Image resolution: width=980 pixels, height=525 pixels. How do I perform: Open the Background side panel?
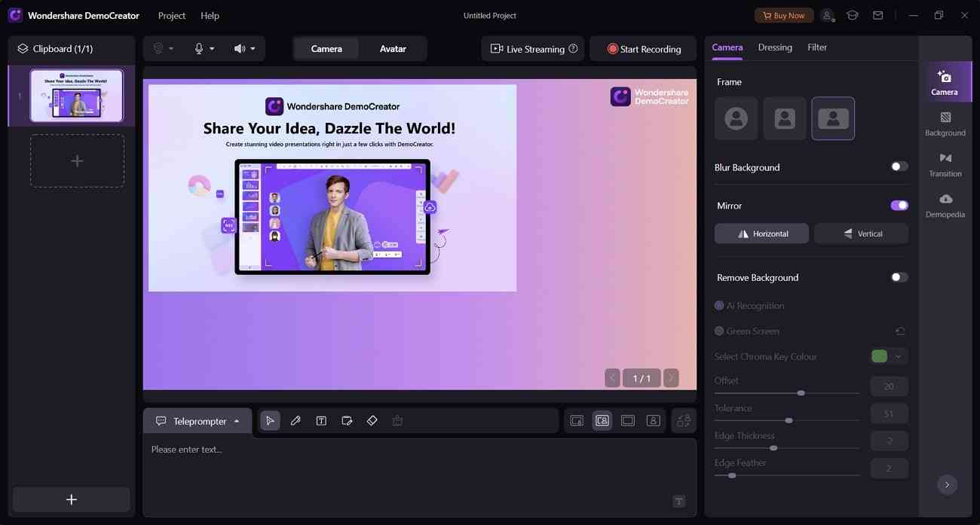[x=945, y=124]
